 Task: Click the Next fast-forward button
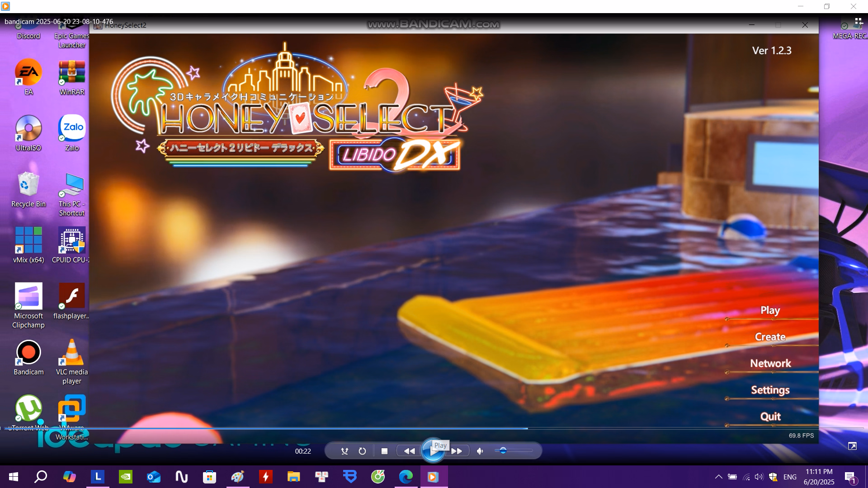pyautogui.click(x=457, y=451)
